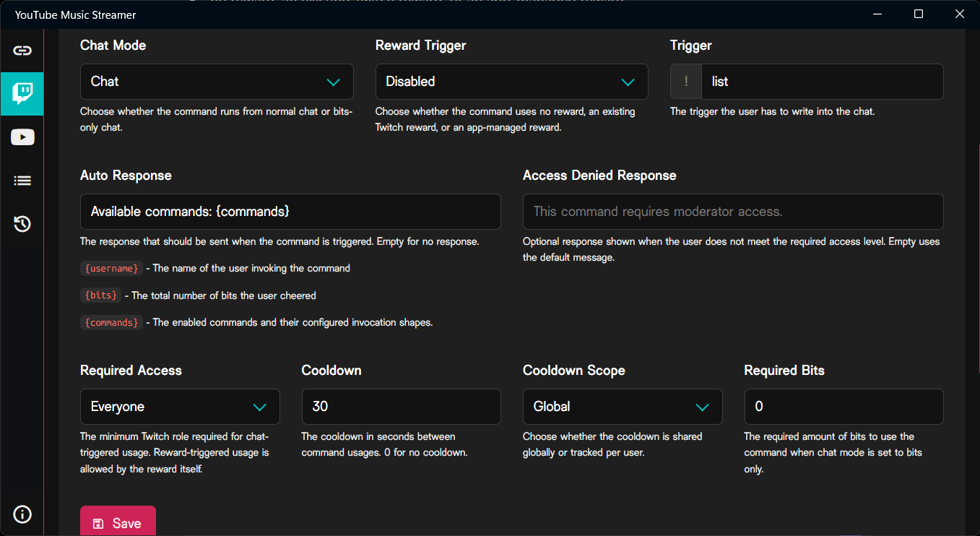980x536 pixels.
Task: Select the Twitch sidebar icon
Action: 22,94
